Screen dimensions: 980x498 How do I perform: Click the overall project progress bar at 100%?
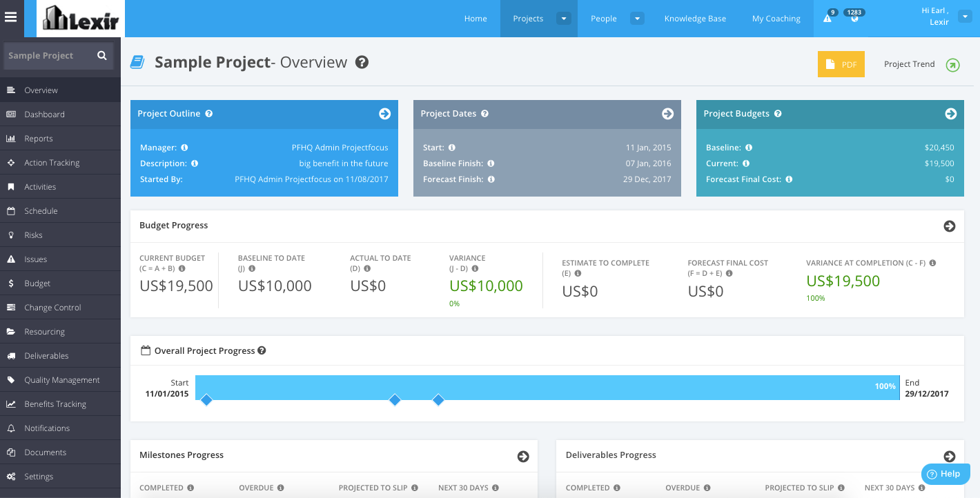547,387
